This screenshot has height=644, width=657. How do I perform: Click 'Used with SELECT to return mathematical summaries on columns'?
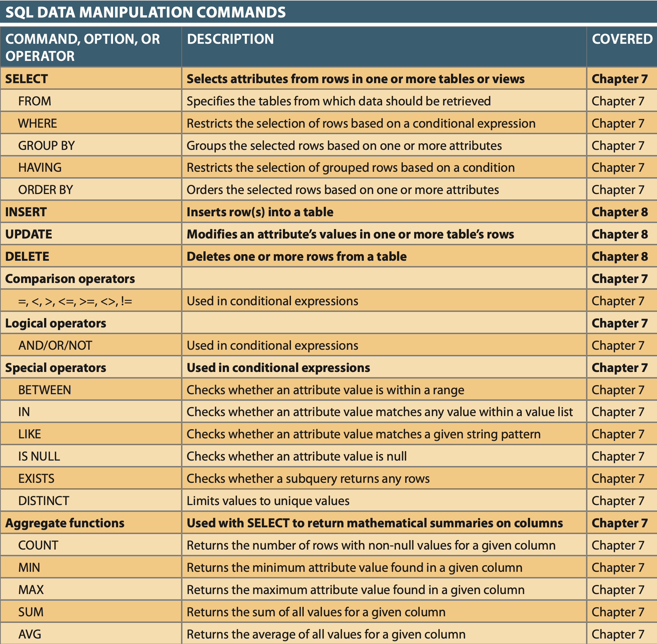[375, 523]
